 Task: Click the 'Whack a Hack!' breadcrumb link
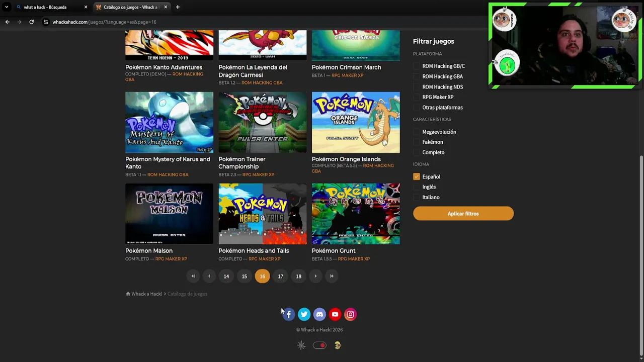pos(146,294)
